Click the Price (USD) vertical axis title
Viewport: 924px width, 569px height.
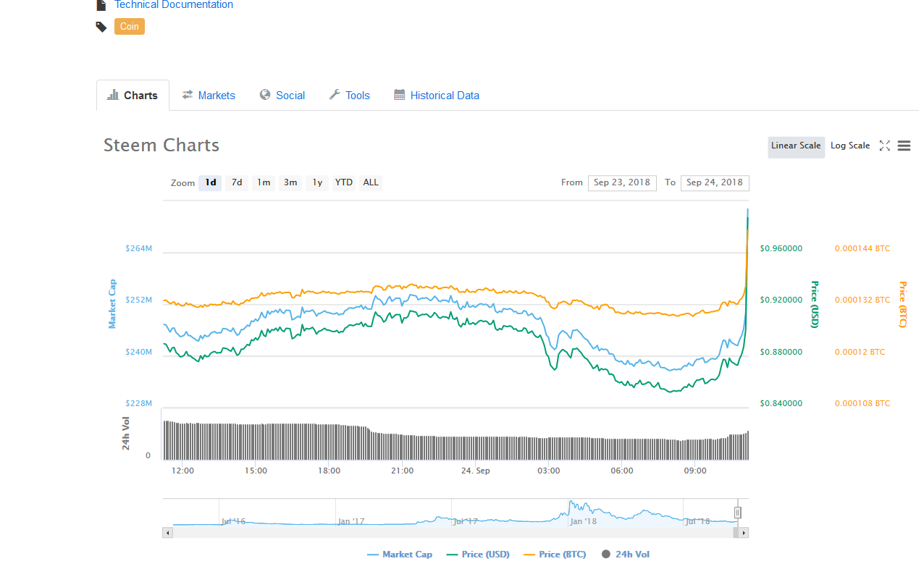[814, 304]
